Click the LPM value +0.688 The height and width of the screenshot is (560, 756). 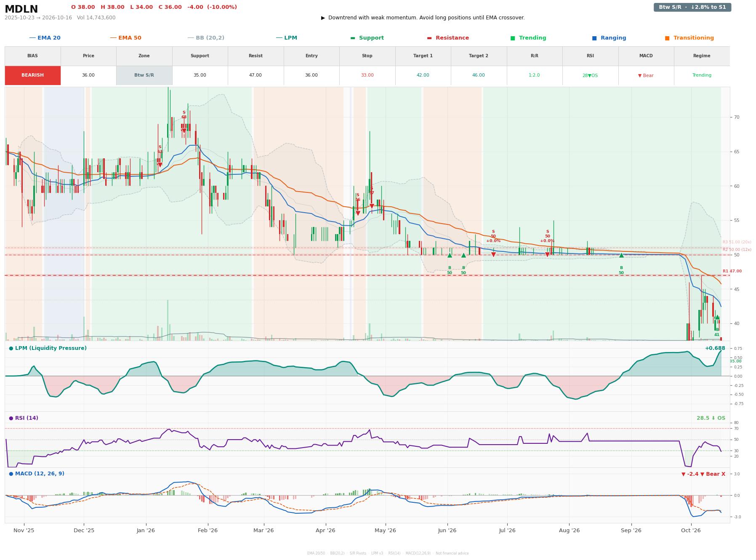pos(715,348)
